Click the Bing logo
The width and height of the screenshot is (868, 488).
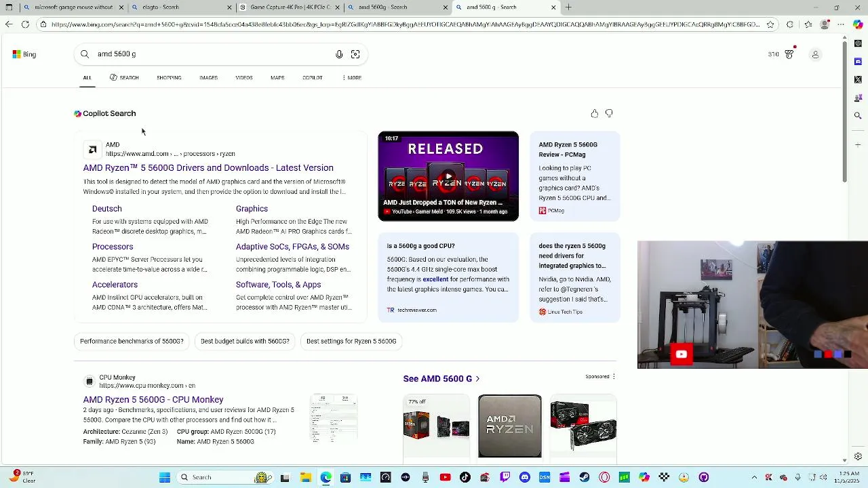click(24, 54)
